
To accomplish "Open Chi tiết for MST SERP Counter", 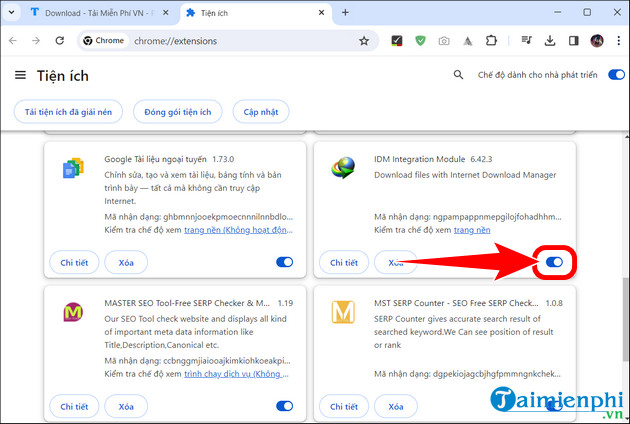I will (x=344, y=406).
